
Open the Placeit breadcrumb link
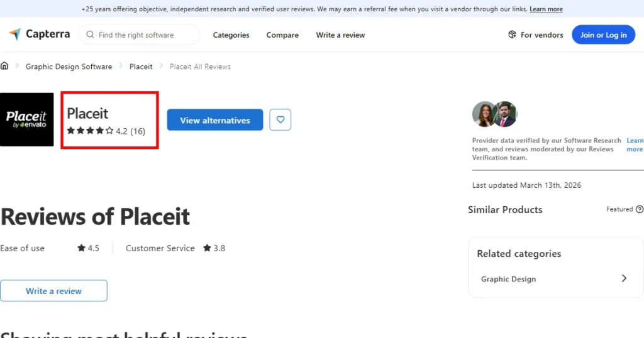tap(141, 67)
